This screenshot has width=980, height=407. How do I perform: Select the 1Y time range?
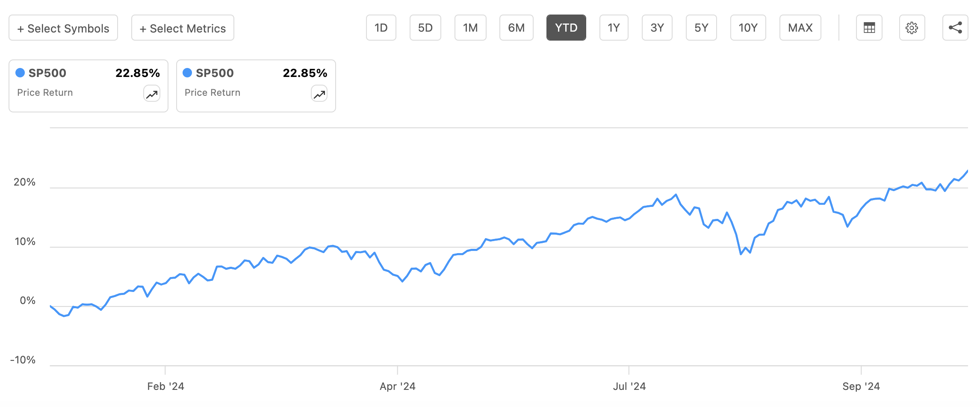tap(614, 27)
